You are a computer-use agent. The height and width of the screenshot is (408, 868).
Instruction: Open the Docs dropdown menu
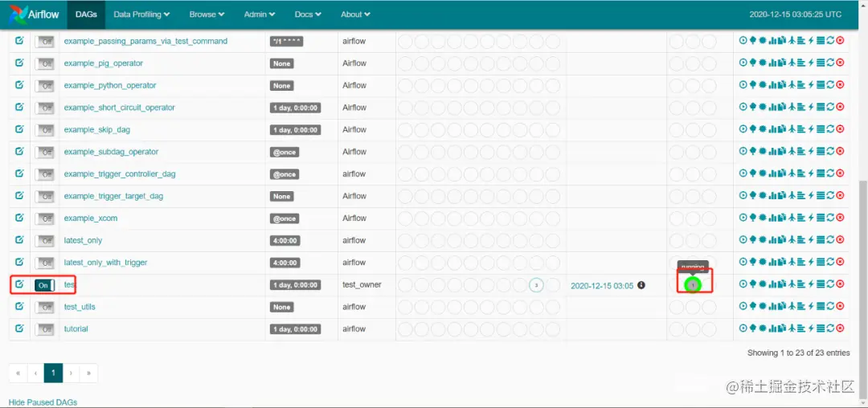coord(308,14)
